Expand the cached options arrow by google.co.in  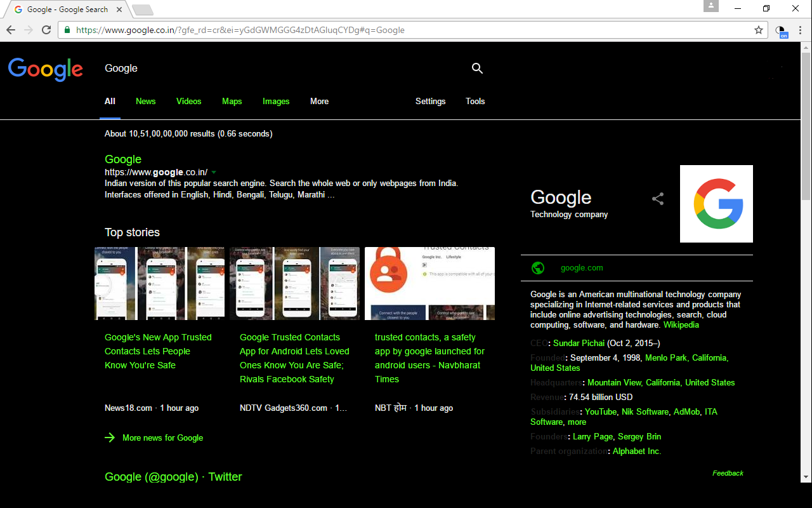point(214,172)
